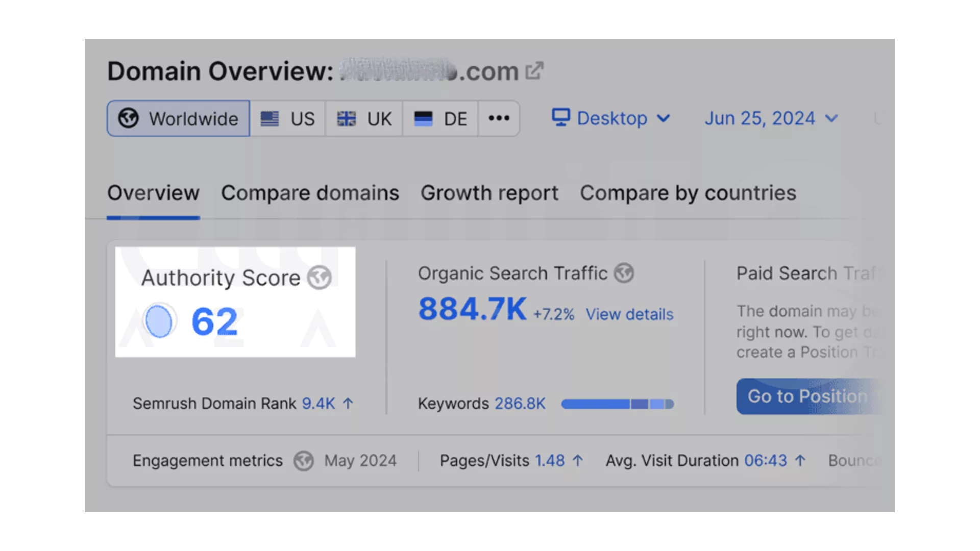Click the Authority Score circle chart icon
Screen dimensions: 980x551
tap(159, 321)
